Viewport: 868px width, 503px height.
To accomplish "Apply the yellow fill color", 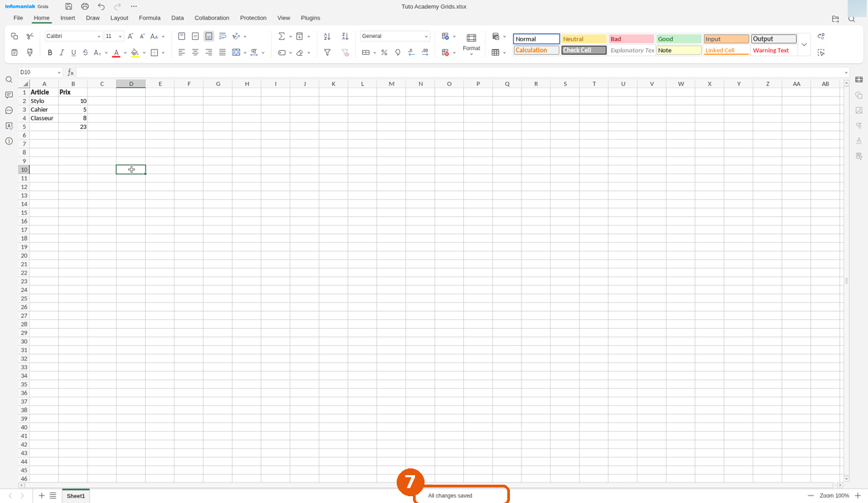I will click(134, 52).
